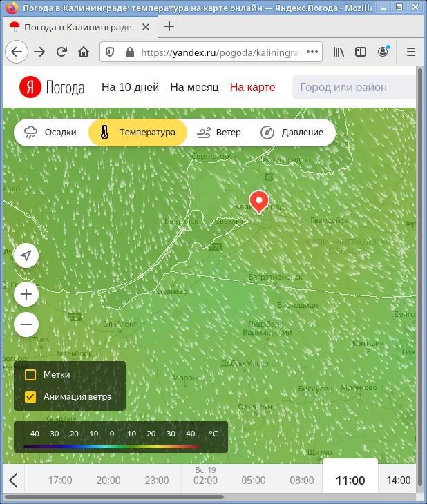Select 20:00 on the timeline
The width and height of the screenshot is (427, 504).
pos(108,481)
